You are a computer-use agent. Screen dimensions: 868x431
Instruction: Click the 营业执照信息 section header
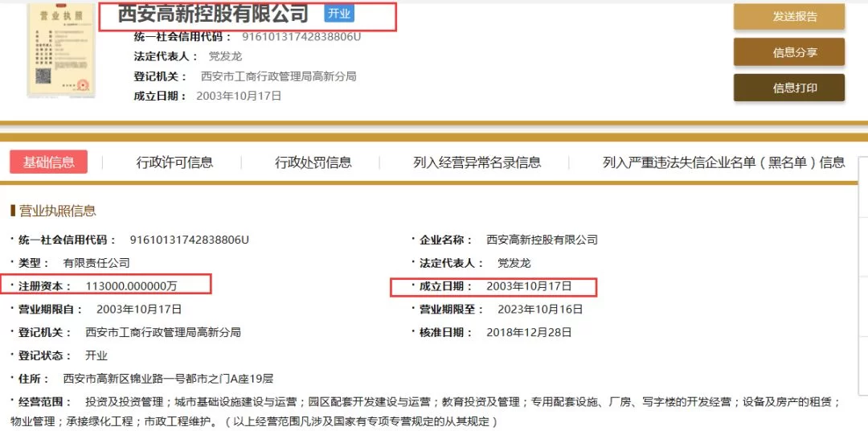click(56, 211)
